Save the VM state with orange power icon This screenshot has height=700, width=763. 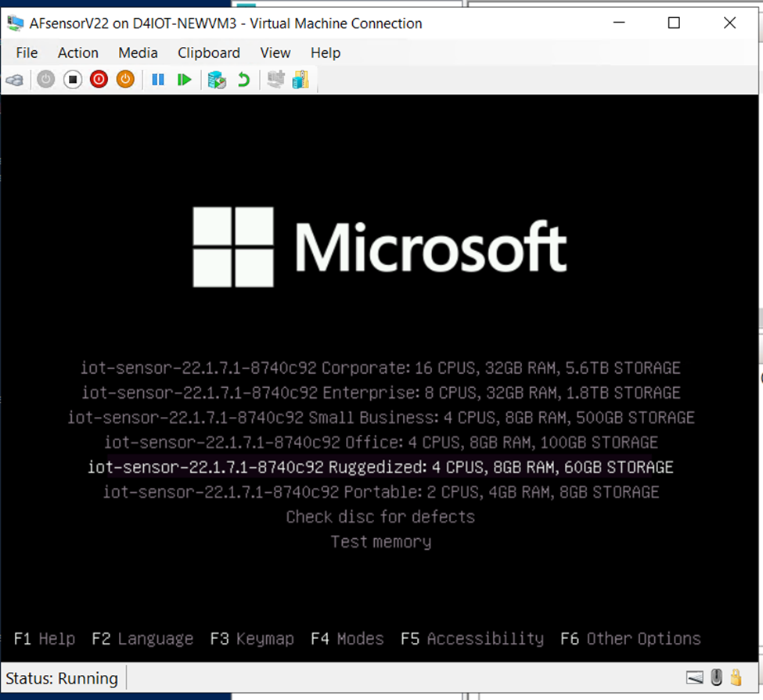pos(125,79)
